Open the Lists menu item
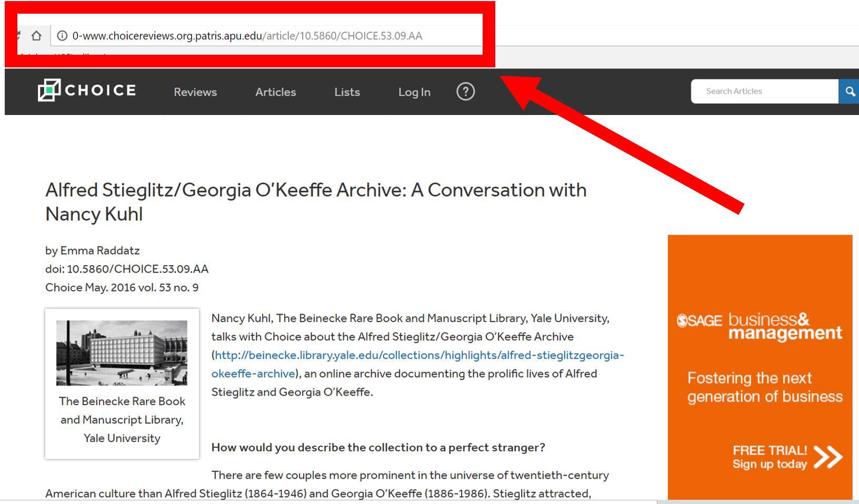Viewport: 859px width, 504px height. [347, 92]
